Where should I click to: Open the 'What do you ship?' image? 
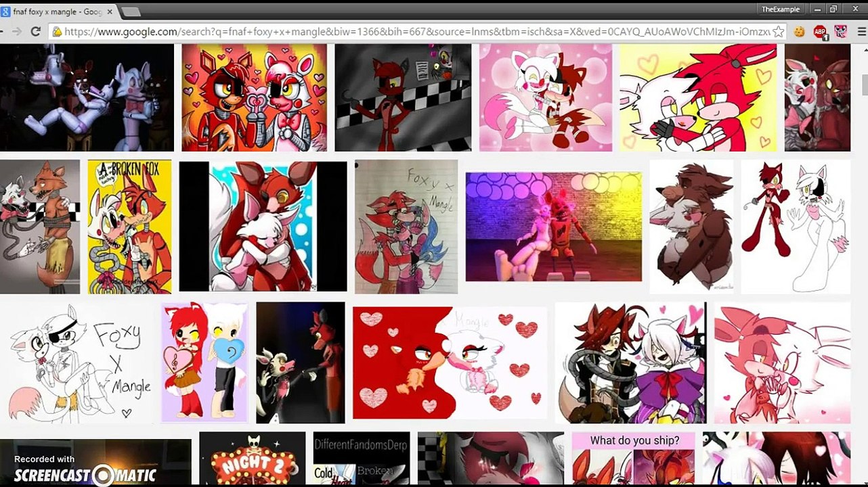pos(634,459)
